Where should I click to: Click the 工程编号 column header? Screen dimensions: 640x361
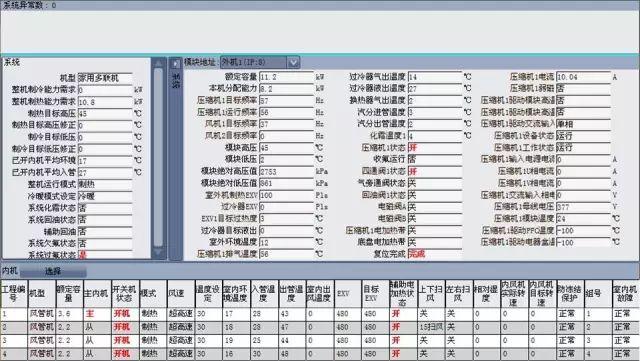[x=14, y=294]
